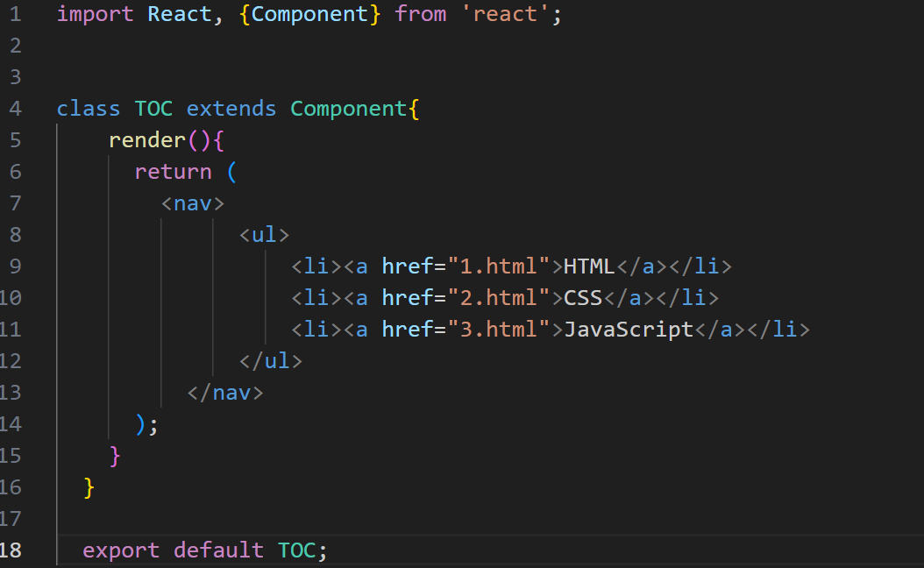Click the 'default' keyword on line 18
This screenshot has height=568, width=924.
(218, 550)
